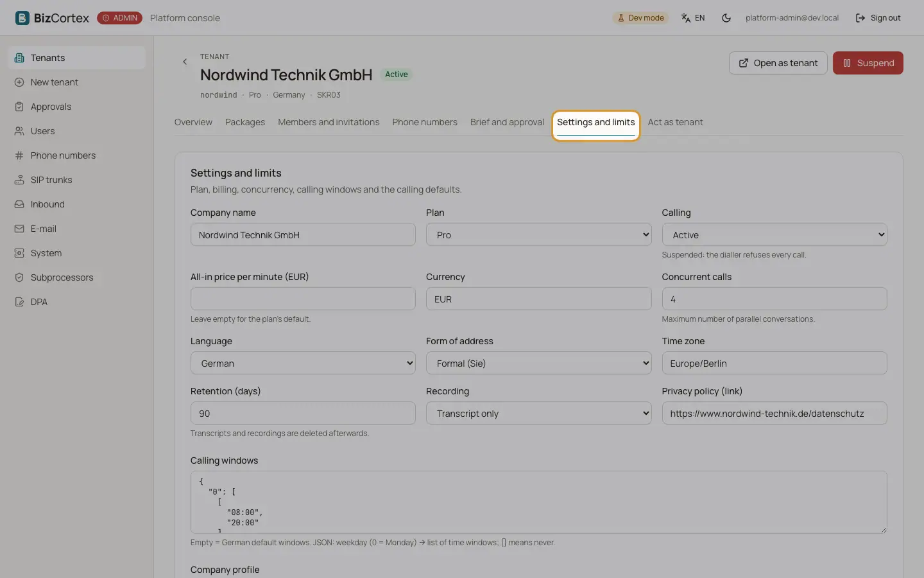Open the Language dropdown showing German

[x=303, y=363]
